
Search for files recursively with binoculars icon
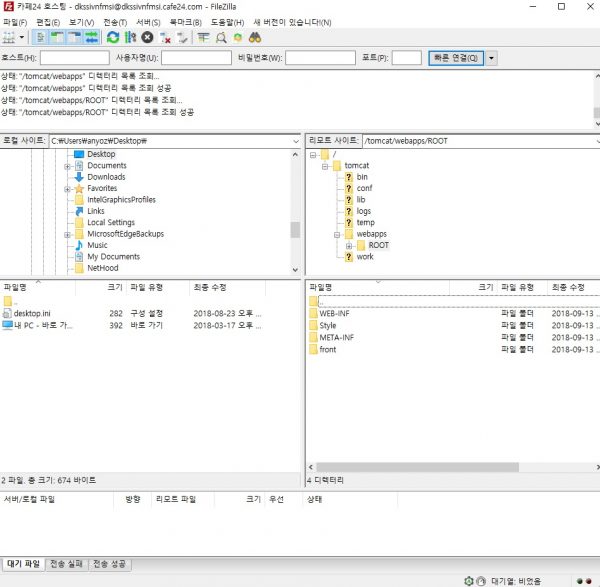[255, 38]
